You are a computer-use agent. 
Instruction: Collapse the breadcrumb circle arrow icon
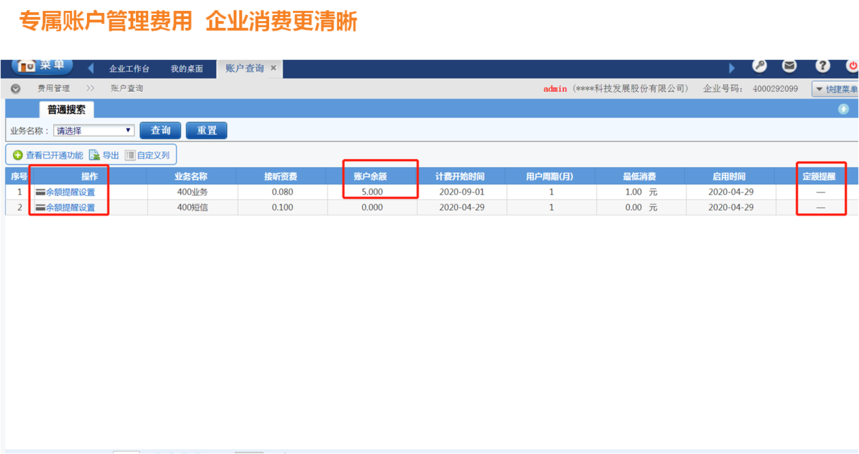click(15, 88)
